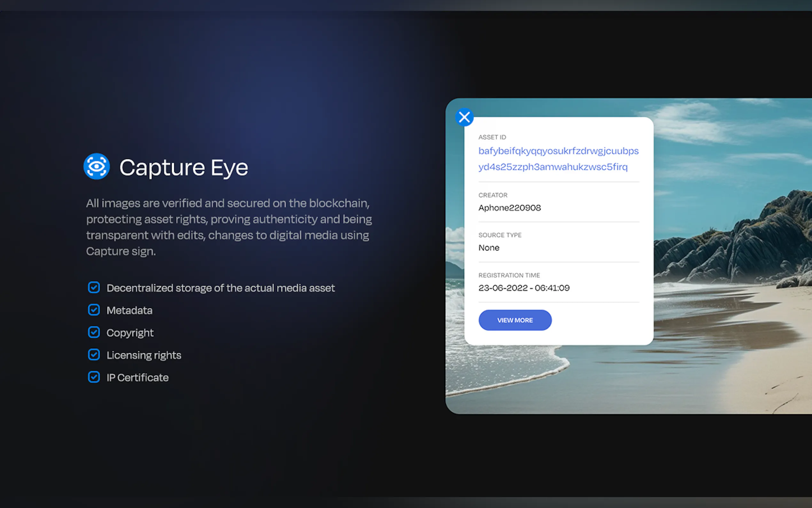Click the VIEW MORE button

point(515,320)
